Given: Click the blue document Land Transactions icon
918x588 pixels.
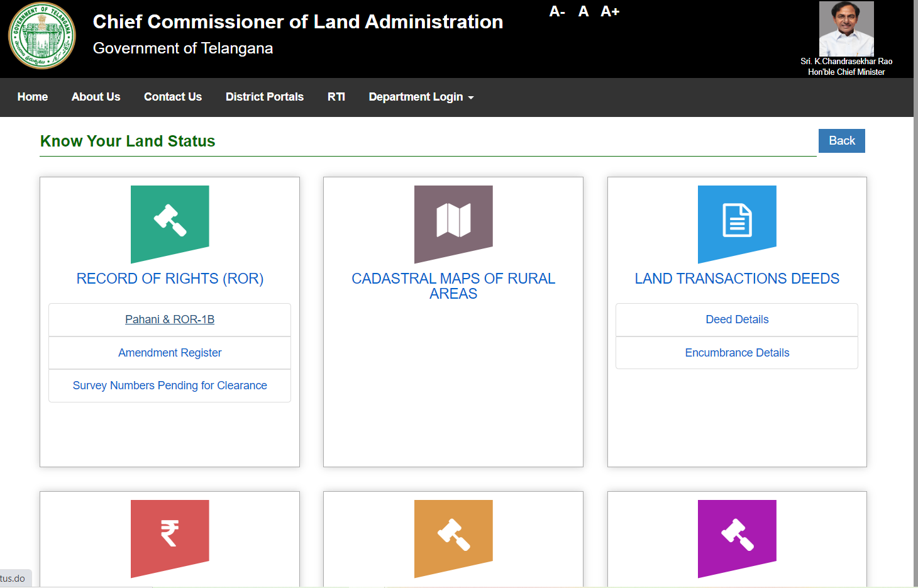Looking at the screenshot, I should point(737,221).
